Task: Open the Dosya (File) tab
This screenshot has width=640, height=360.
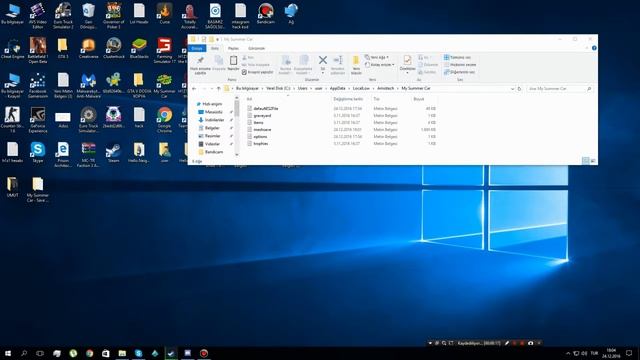Action: (197, 48)
